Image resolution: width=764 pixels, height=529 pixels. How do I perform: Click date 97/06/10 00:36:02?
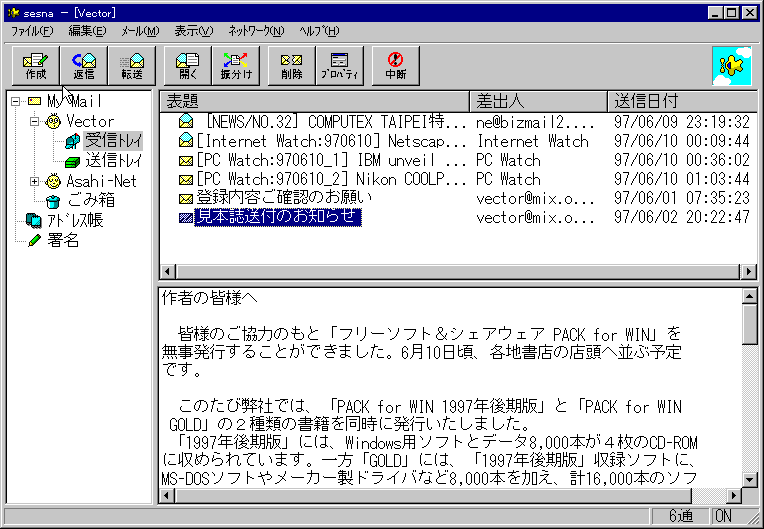pos(681,160)
